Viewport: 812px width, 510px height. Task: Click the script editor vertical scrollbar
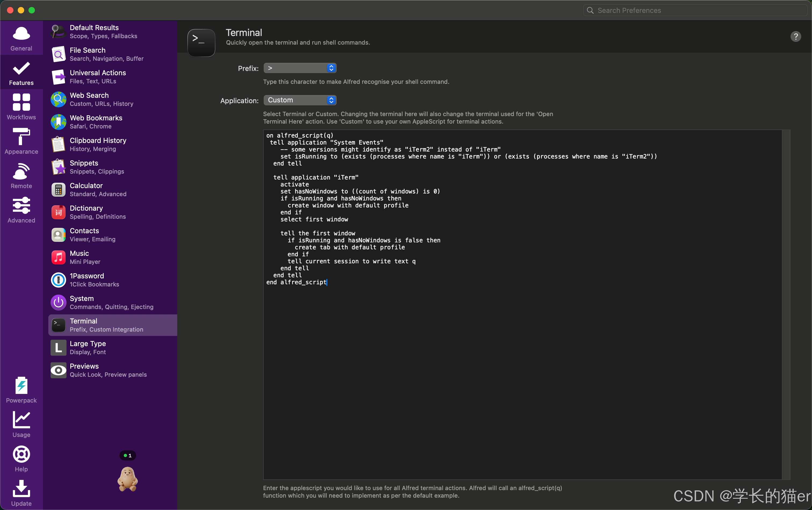[786, 305]
